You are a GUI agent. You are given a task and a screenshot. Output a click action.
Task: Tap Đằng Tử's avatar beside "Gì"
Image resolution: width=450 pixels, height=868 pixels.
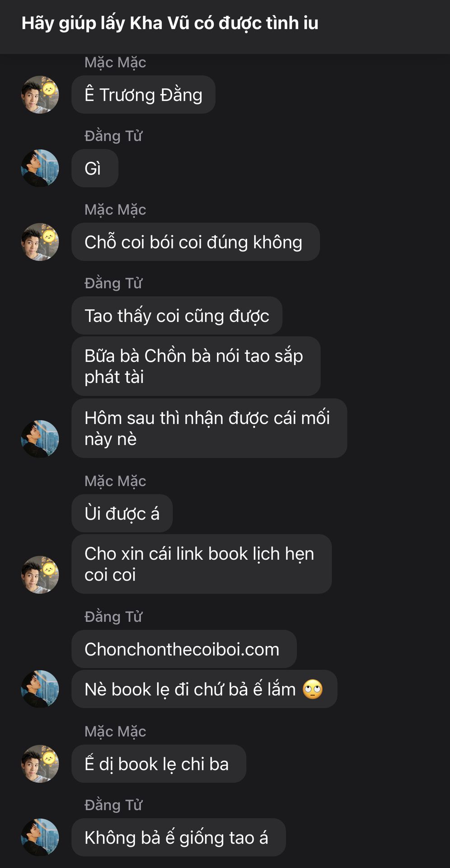coord(40,168)
